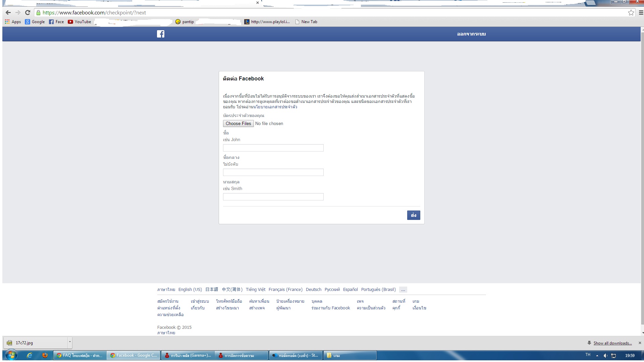Open the Chrome menu hamburger icon
Screen dimensions: 644x362
point(641,13)
